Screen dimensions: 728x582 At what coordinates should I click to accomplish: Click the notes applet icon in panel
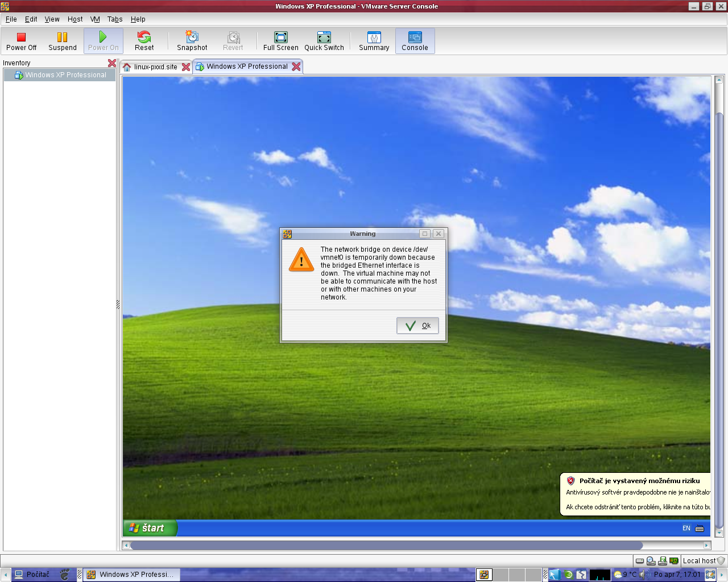tap(710, 575)
